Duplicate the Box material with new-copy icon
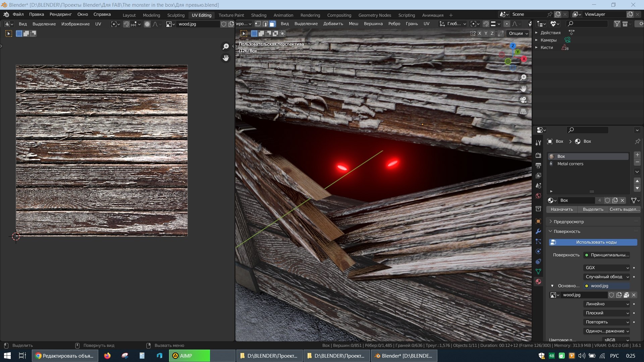Image resolution: width=644 pixels, height=362 pixels. [615, 200]
